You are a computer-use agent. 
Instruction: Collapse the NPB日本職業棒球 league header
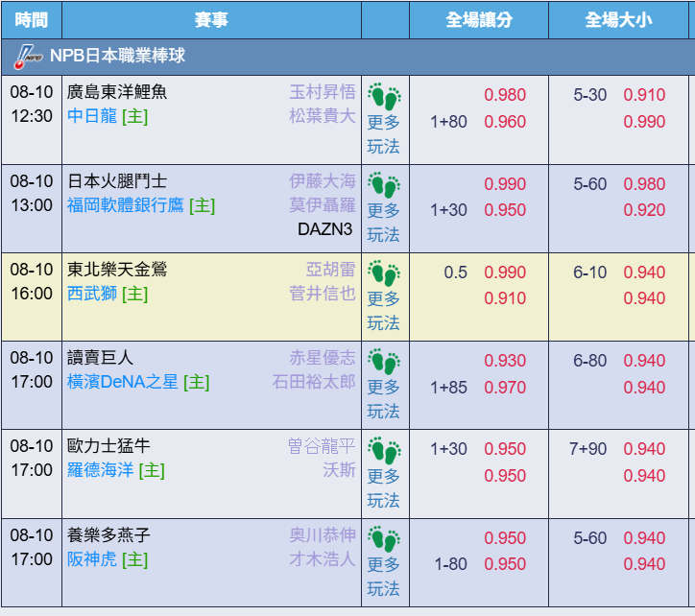click(117, 57)
